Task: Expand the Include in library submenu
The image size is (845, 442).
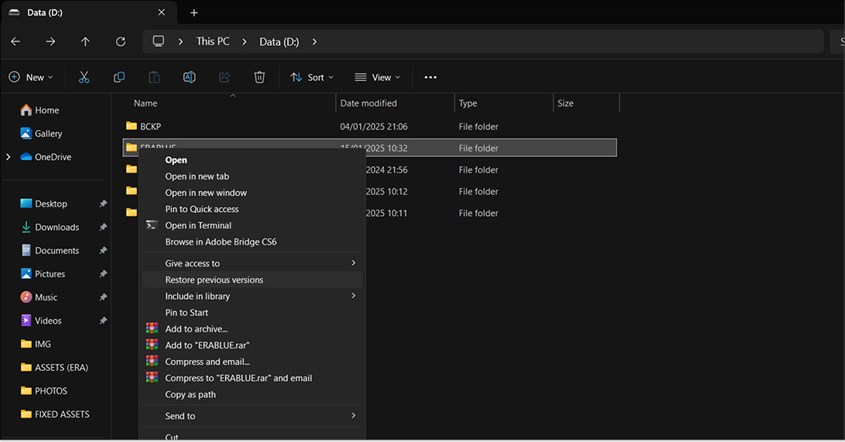Action: point(251,296)
